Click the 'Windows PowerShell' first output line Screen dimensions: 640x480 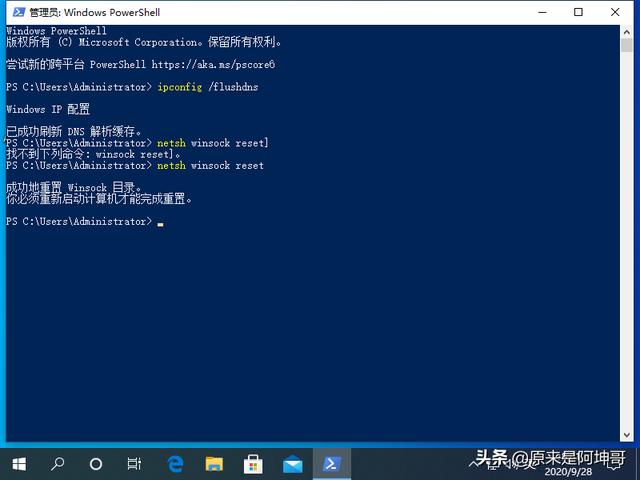pos(56,31)
